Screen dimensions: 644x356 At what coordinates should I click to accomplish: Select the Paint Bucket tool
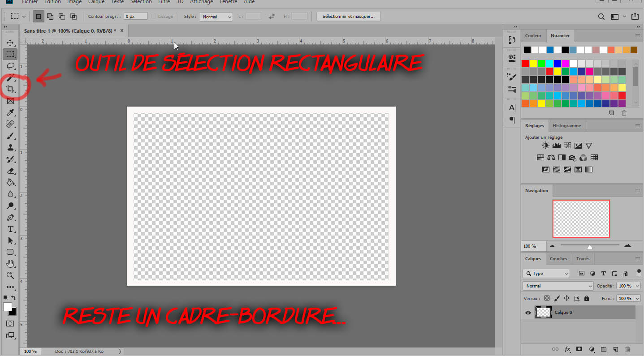[10, 183]
